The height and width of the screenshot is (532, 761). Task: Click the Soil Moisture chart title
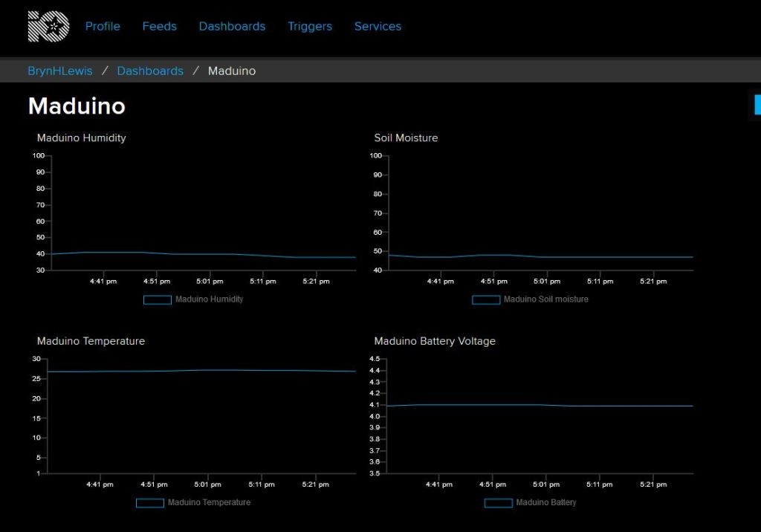(406, 137)
